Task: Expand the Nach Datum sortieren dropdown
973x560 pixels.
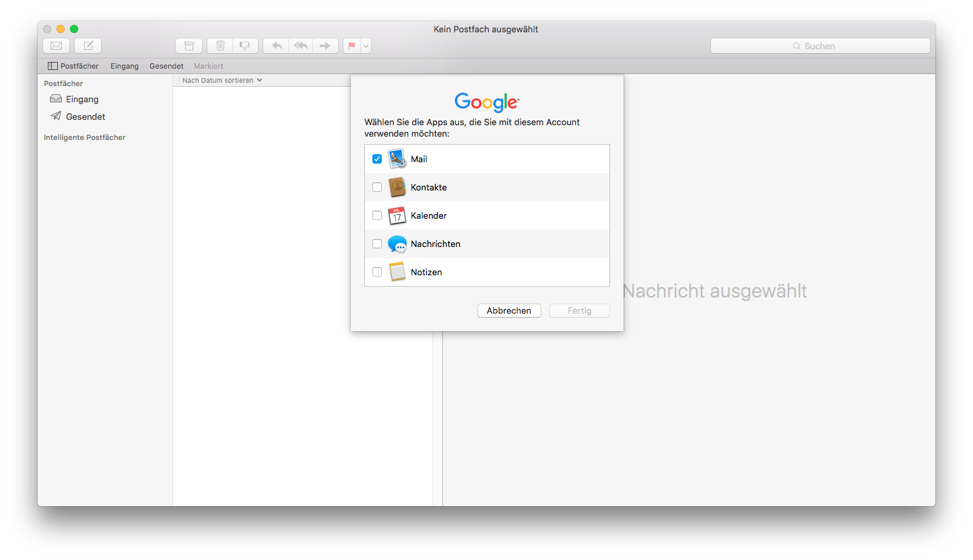Action: tap(222, 80)
